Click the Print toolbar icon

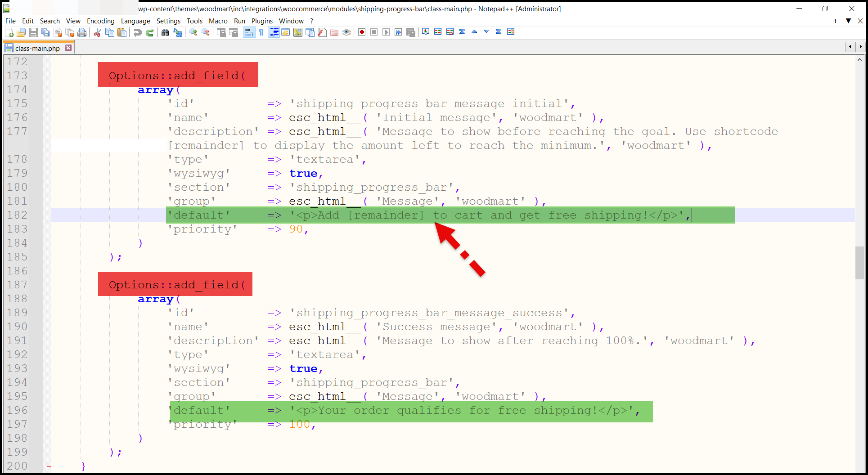82,32
